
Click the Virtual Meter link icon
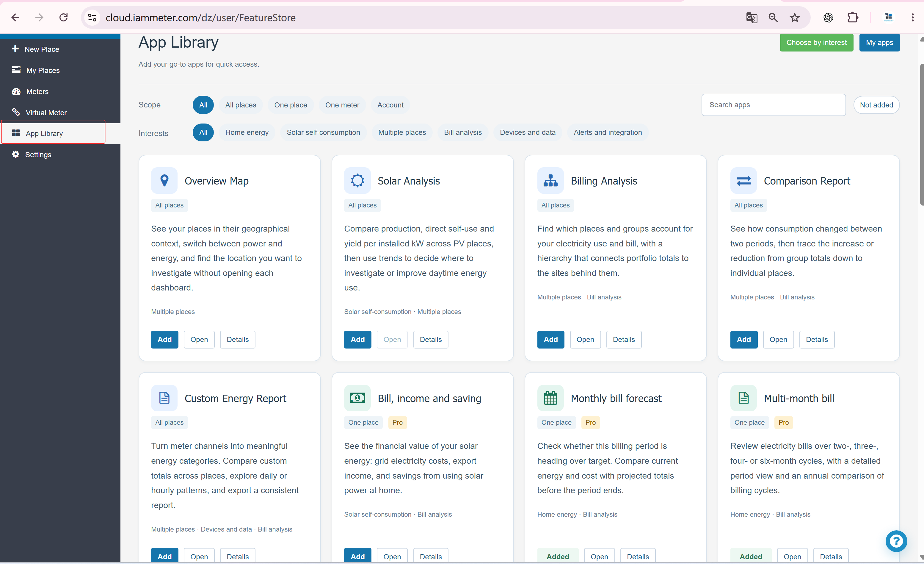(x=16, y=112)
